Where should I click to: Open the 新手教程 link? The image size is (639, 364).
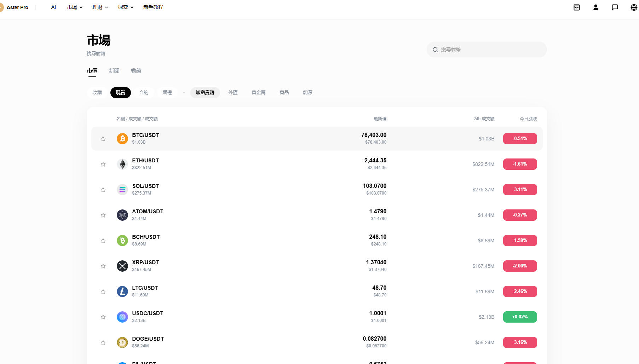point(153,7)
